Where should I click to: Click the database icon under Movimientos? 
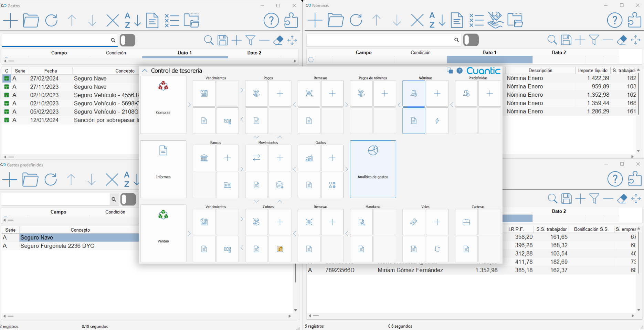coord(280,185)
